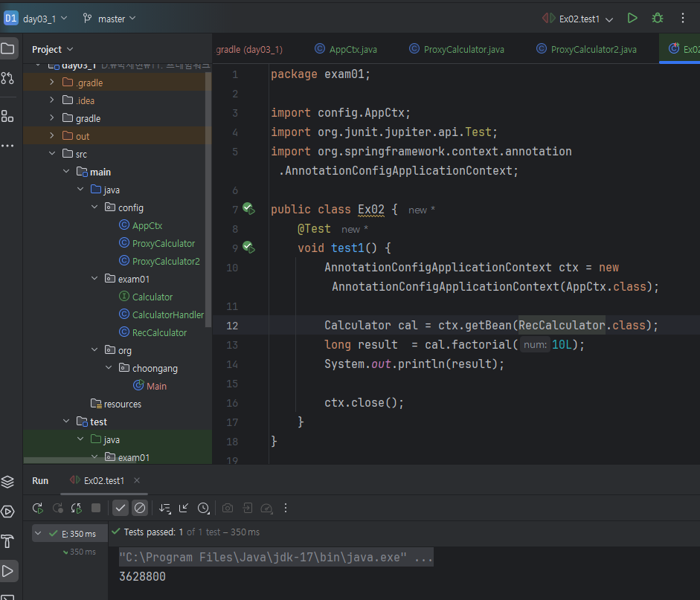Close the Ex02.test1 Run tab
700x600 pixels.
pos(137,480)
